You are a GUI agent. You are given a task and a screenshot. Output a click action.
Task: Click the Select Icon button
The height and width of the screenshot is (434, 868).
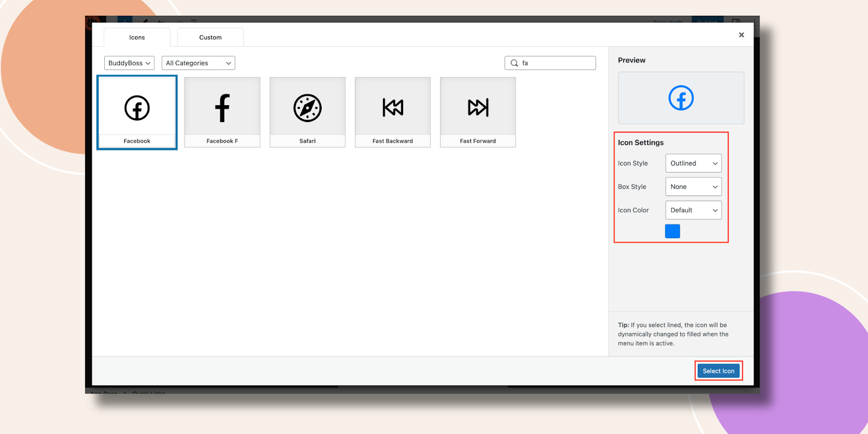(x=719, y=371)
